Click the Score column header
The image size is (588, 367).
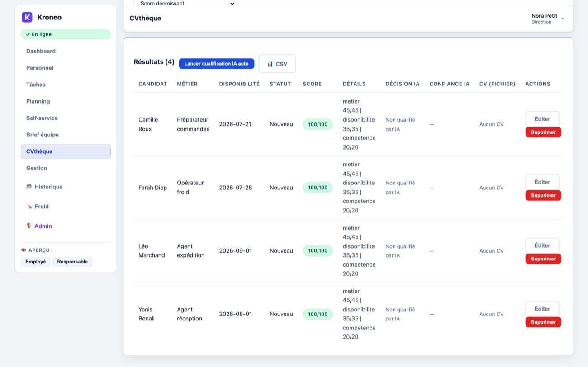point(312,84)
